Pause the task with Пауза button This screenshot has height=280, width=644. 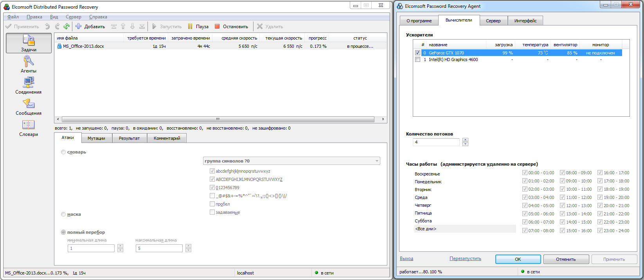pos(198,26)
